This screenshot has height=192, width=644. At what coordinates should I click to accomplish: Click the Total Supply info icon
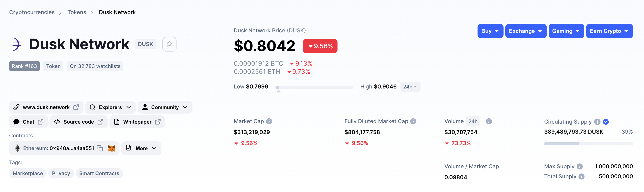tap(582, 176)
